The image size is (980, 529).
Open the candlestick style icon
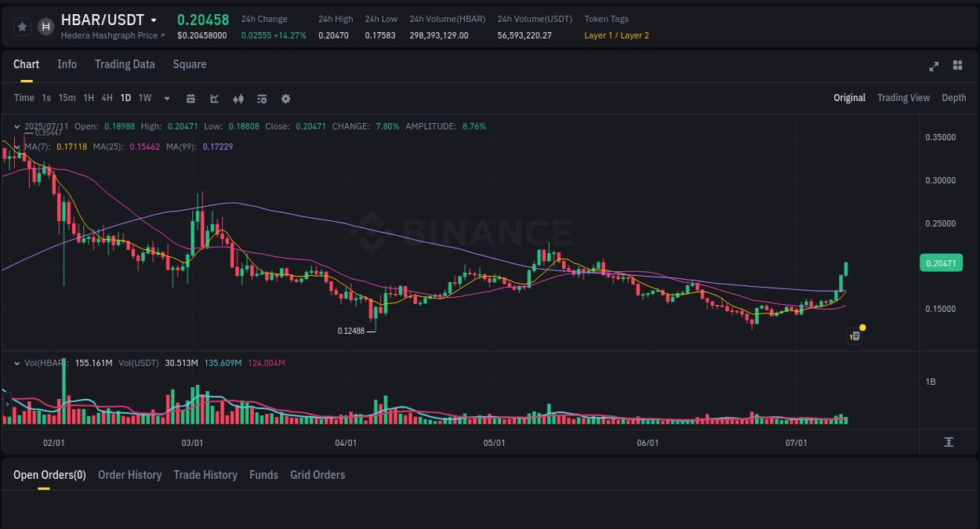[x=238, y=98]
